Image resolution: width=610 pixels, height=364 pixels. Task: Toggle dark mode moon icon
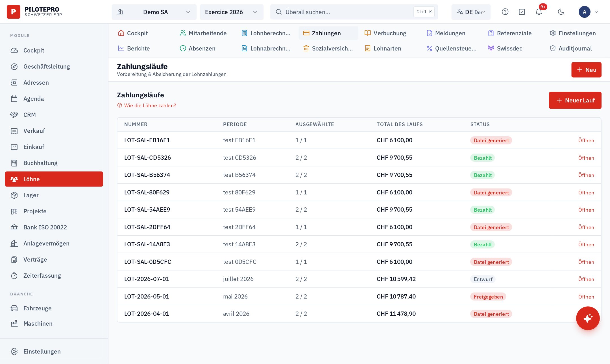click(x=561, y=12)
